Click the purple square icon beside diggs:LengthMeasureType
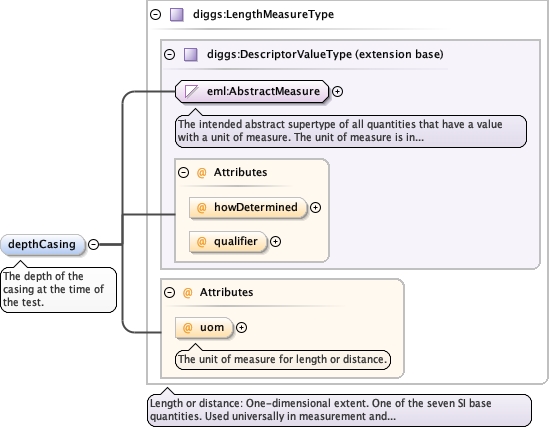The height and width of the screenshot is (430, 550). [177, 15]
